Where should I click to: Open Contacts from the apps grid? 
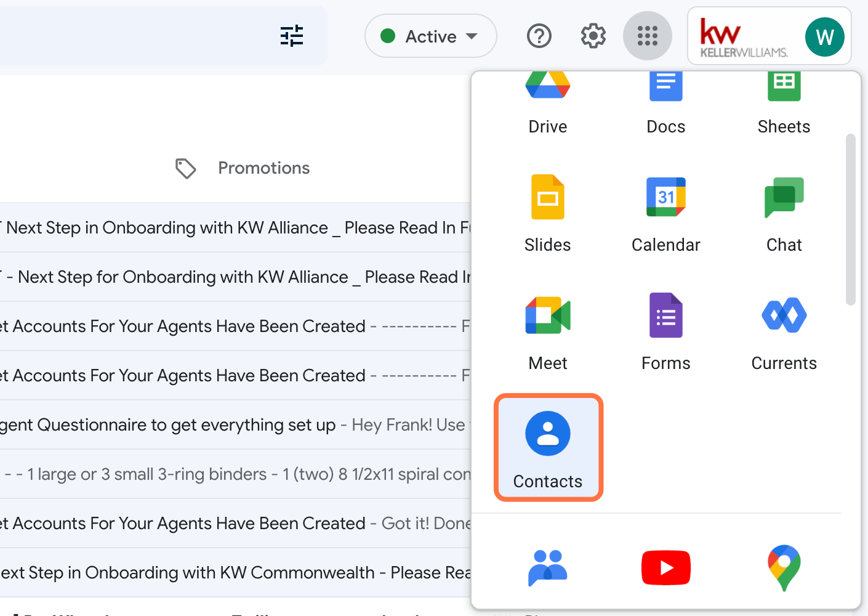[548, 448]
